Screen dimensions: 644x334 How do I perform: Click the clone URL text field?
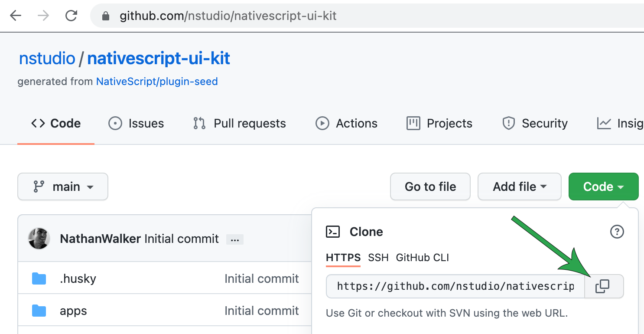tap(455, 286)
